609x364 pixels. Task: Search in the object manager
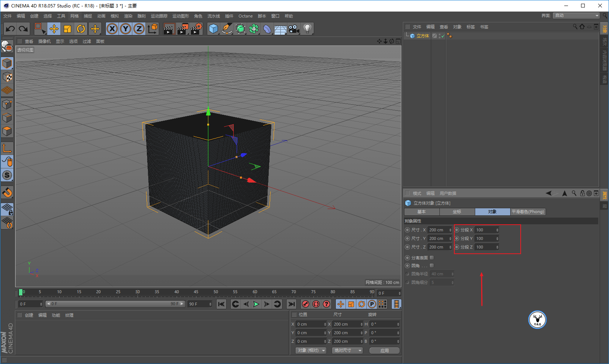coord(575,26)
